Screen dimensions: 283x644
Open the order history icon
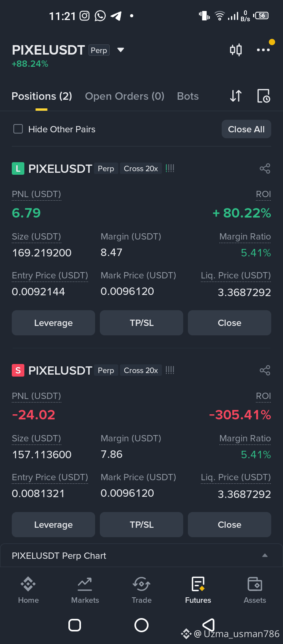point(263,96)
